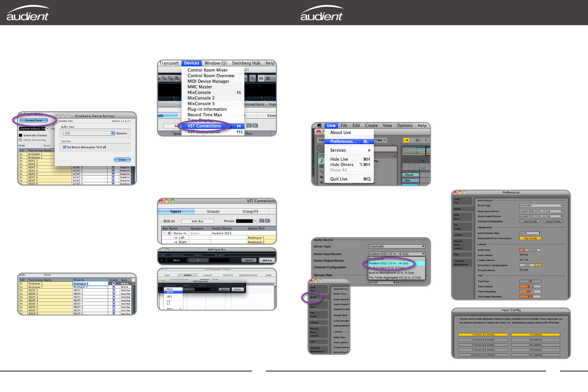Toggle the yellow follow arrow button in Live
Viewport: 588px width, 392px height.
[x=406, y=140]
